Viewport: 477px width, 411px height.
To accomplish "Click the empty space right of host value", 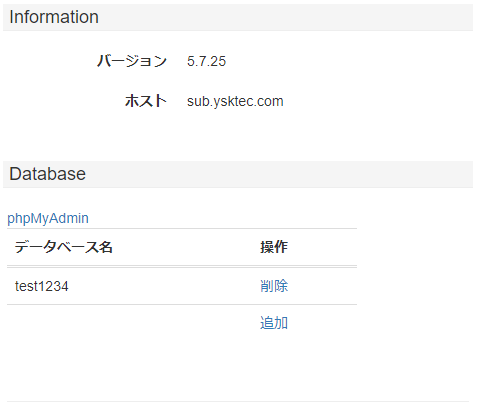I will [377, 101].
